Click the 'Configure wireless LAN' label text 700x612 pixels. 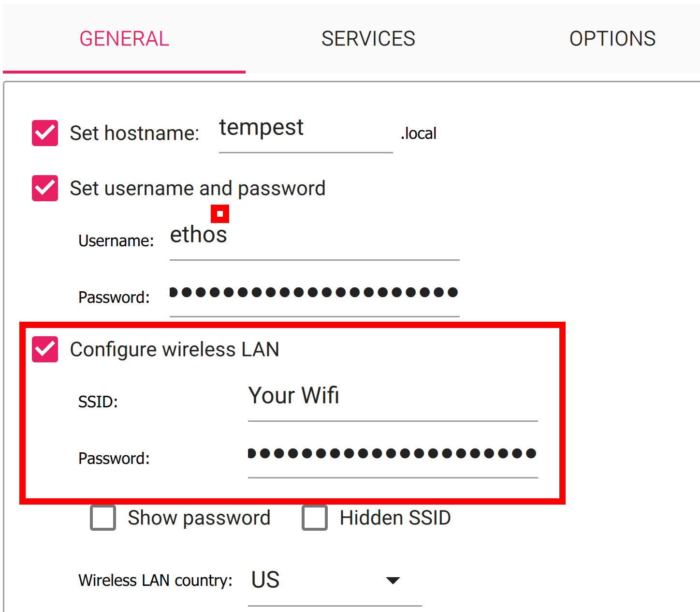tap(175, 349)
